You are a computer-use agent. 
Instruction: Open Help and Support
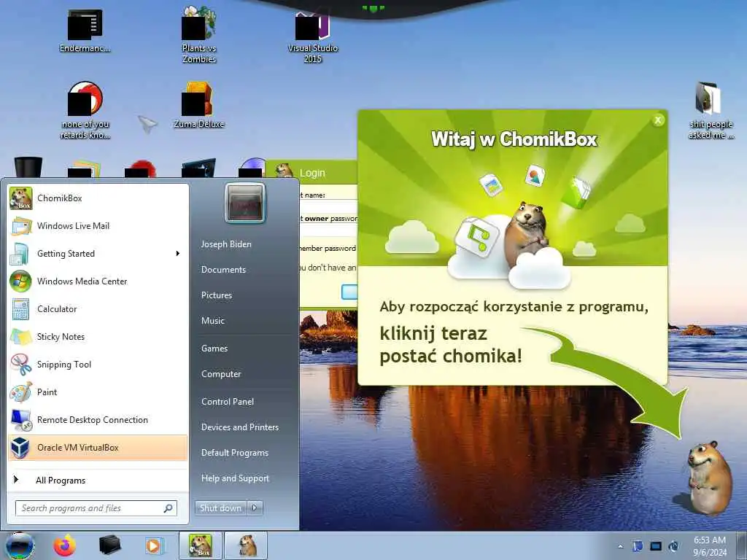click(235, 478)
